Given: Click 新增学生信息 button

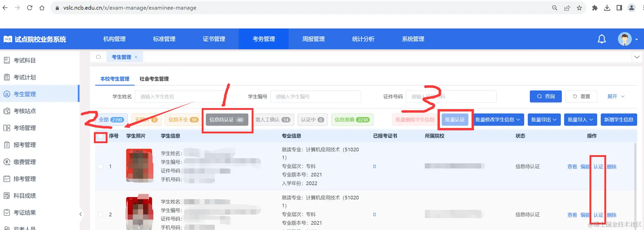Looking at the screenshot, I should point(619,120).
